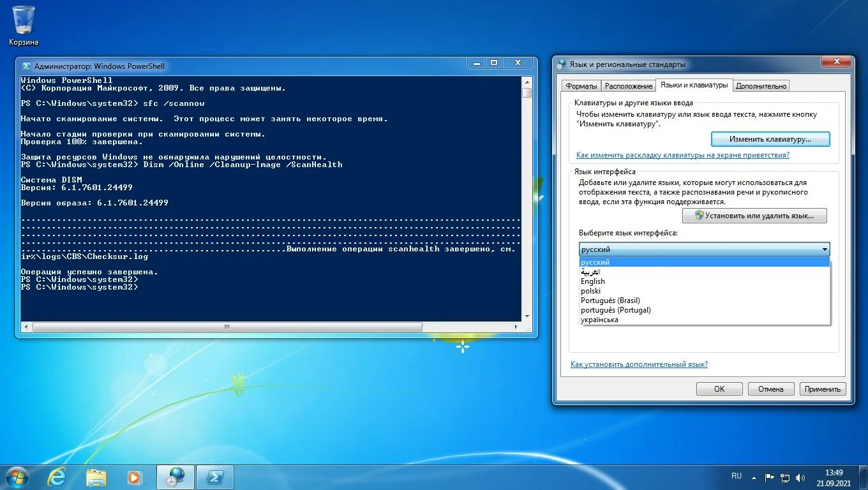Open Windows Media Player from taskbar
This screenshot has width=868, height=490.
click(x=135, y=477)
